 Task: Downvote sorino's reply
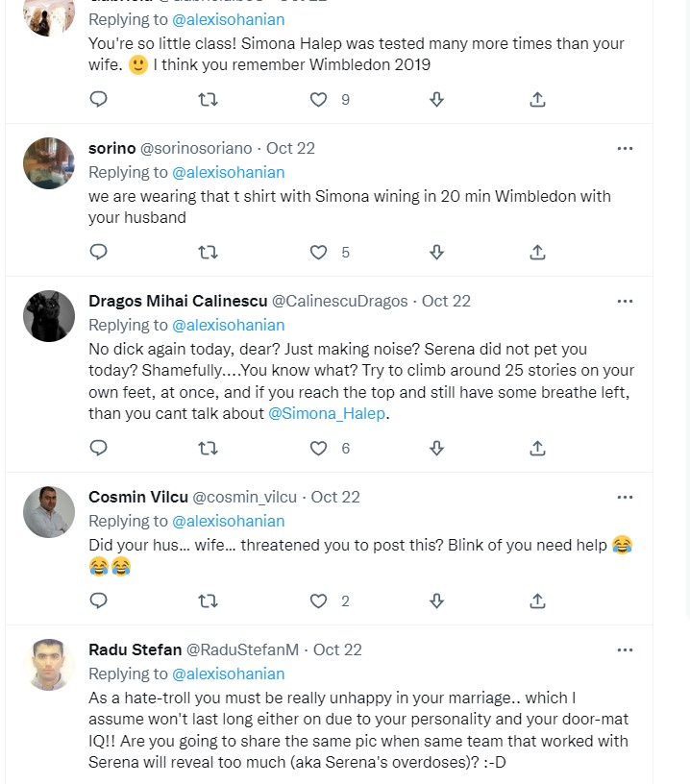(x=436, y=253)
